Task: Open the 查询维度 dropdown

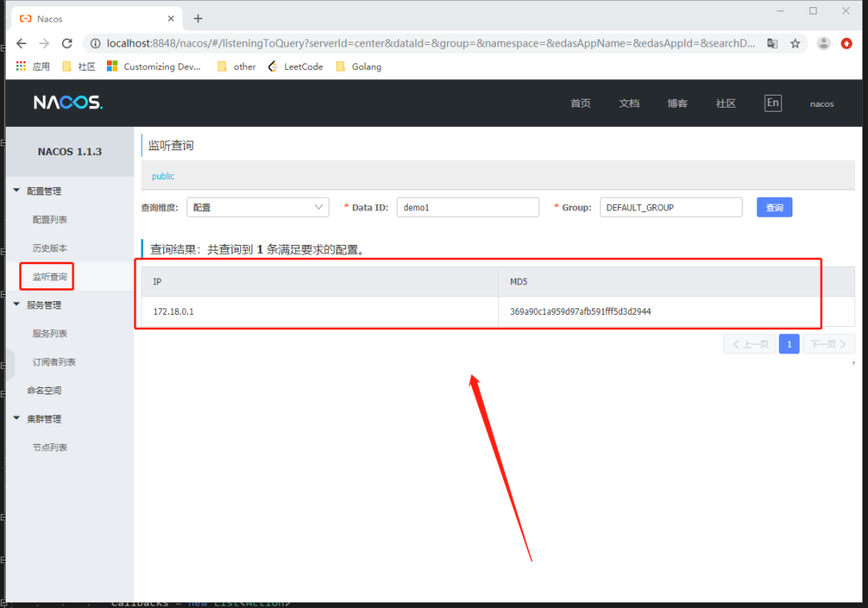Action: click(257, 207)
